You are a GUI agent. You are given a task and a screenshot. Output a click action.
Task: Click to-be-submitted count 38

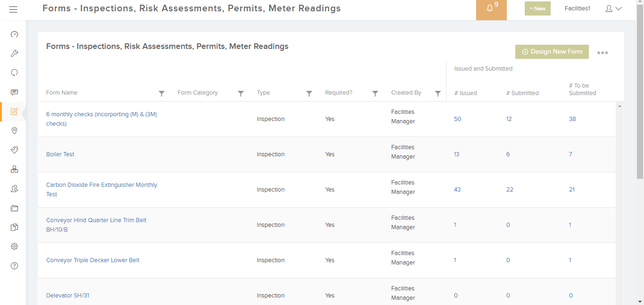point(572,119)
